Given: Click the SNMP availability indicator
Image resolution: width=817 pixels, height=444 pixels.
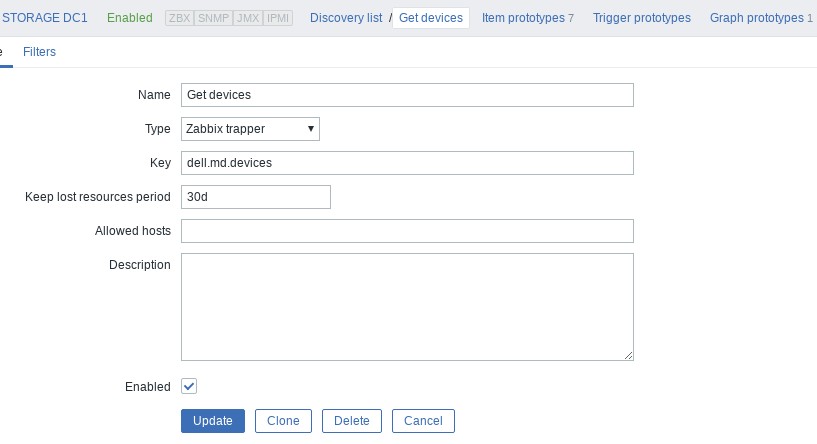Looking at the screenshot, I should point(213,18).
